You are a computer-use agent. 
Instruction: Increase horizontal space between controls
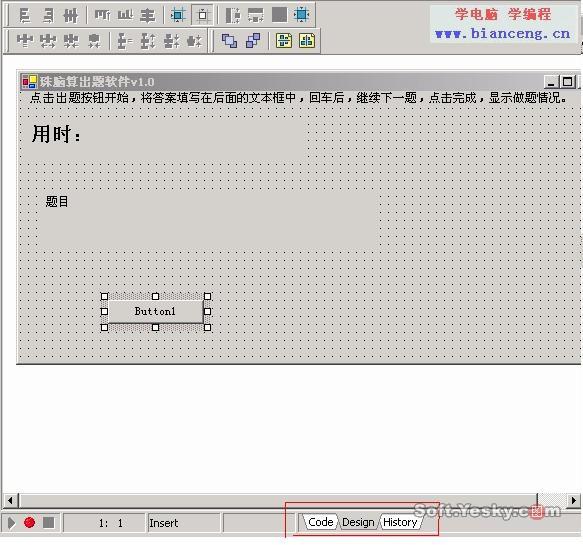(x=48, y=41)
